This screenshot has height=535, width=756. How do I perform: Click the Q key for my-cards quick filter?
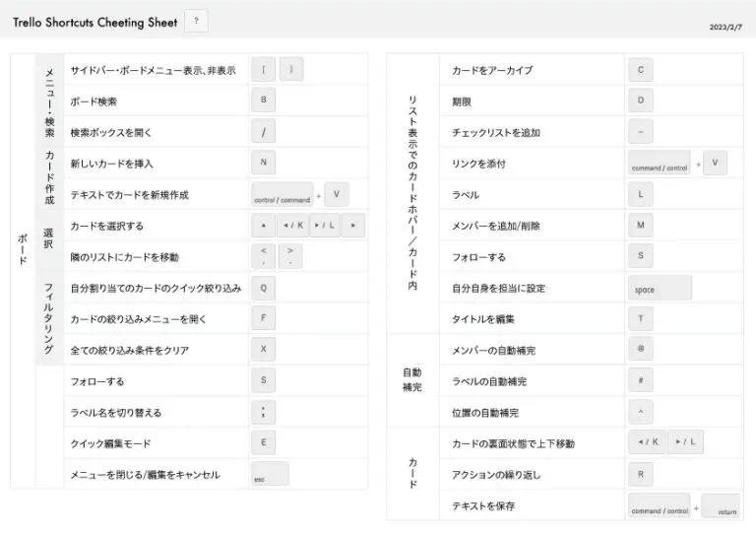(x=263, y=288)
